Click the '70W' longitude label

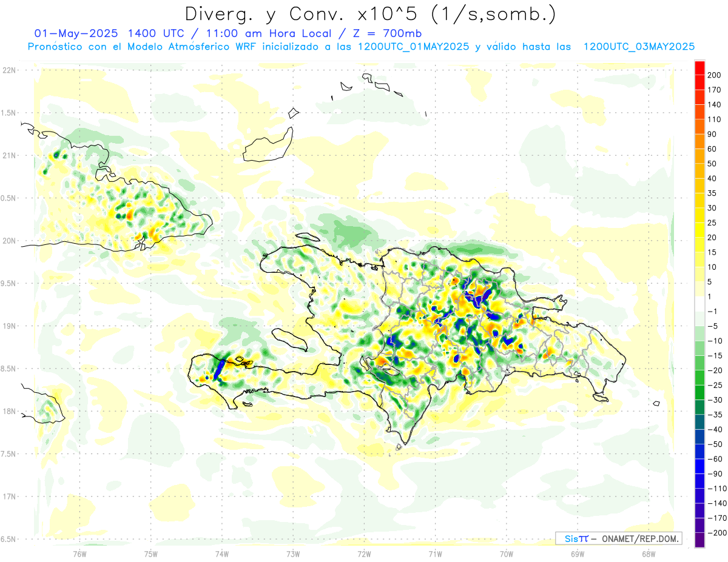[507, 554]
